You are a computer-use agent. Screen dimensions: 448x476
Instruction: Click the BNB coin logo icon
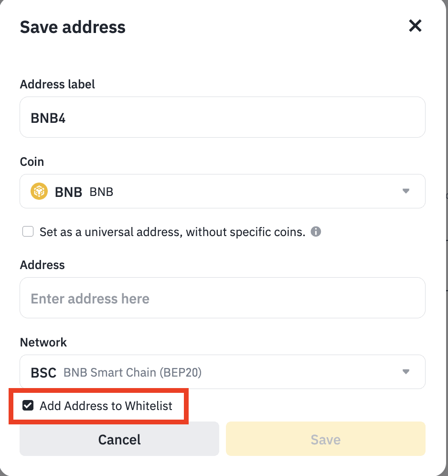(x=39, y=192)
